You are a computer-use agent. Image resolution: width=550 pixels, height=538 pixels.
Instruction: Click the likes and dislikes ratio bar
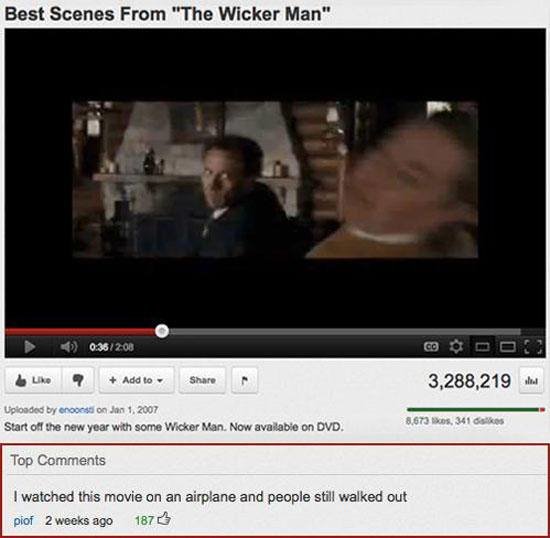(x=476, y=410)
